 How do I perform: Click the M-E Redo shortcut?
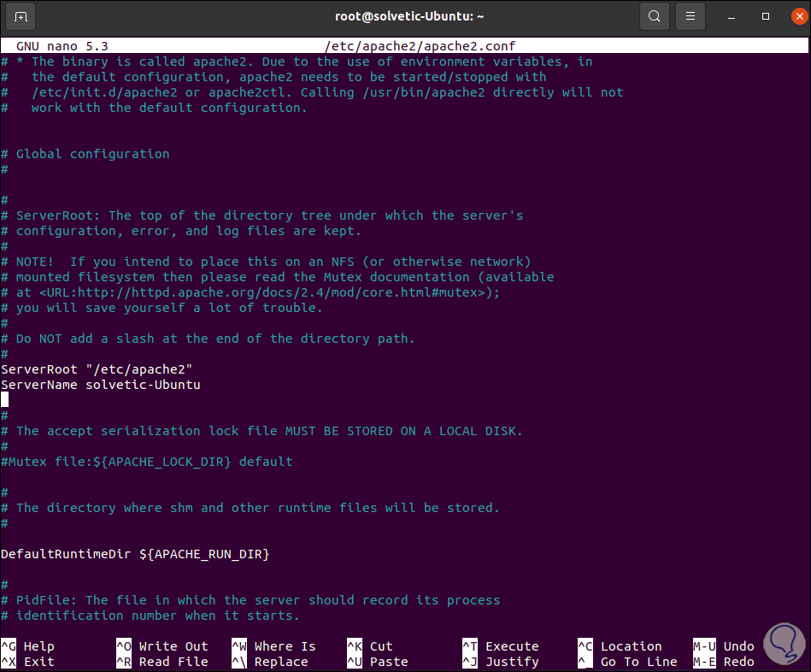(x=724, y=662)
